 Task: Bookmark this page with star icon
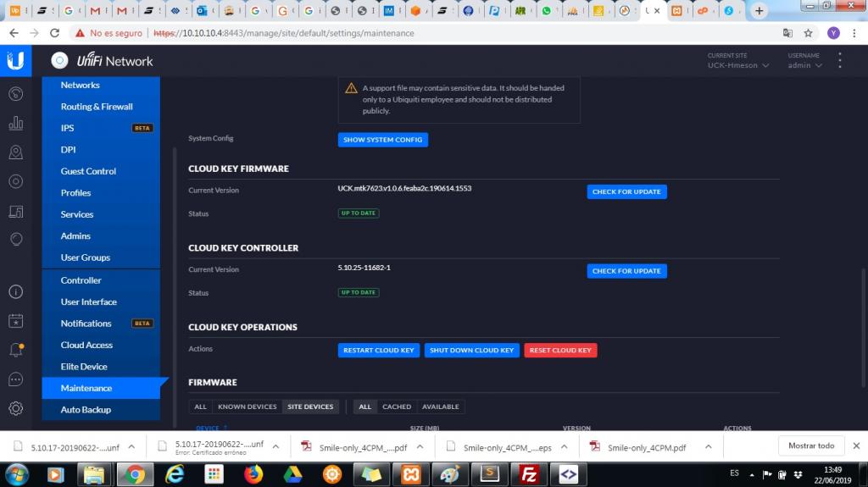[x=808, y=33]
